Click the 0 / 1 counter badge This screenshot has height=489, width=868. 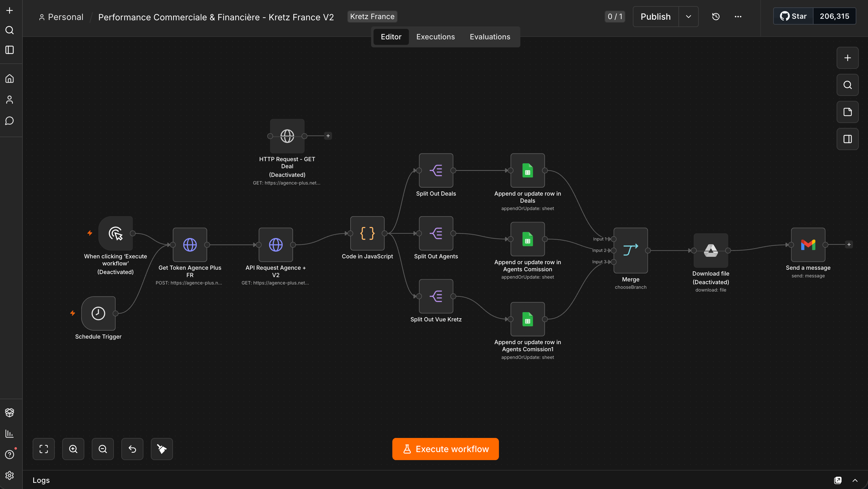click(x=615, y=17)
